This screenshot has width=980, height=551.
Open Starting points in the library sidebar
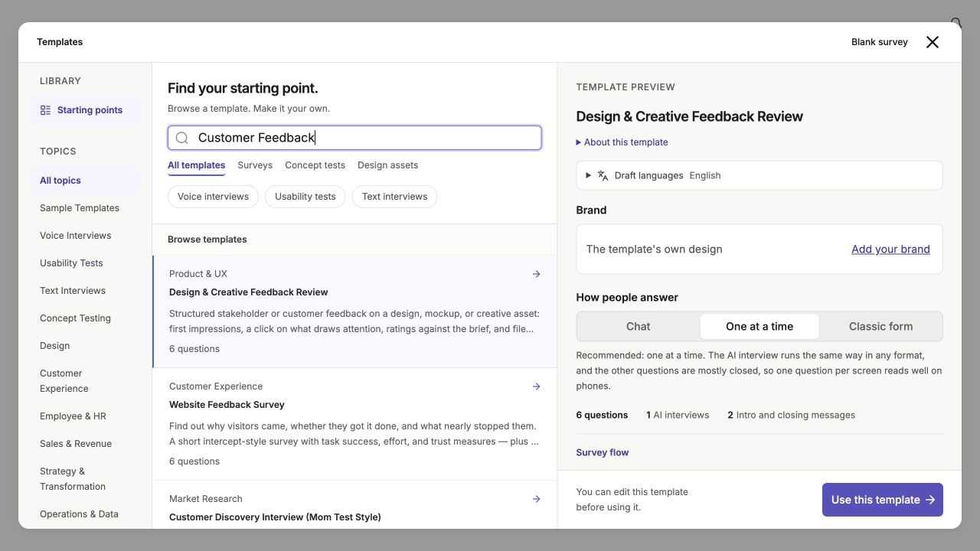point(85,110)
